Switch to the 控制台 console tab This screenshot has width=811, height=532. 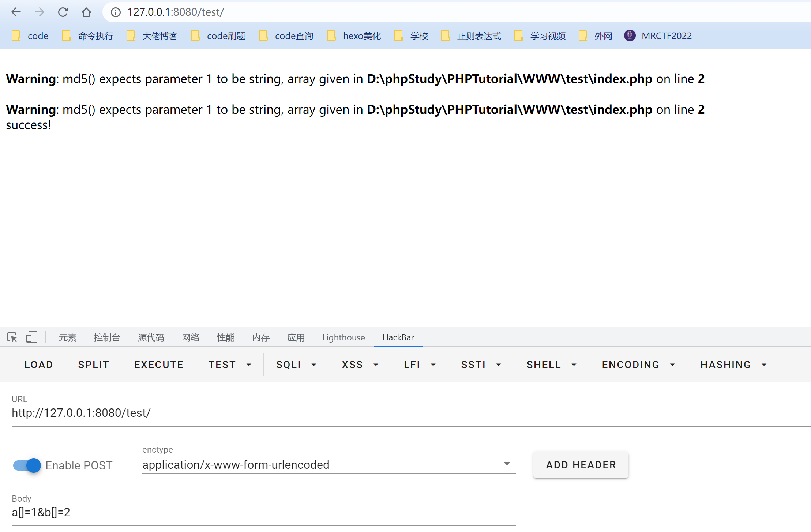107,337
